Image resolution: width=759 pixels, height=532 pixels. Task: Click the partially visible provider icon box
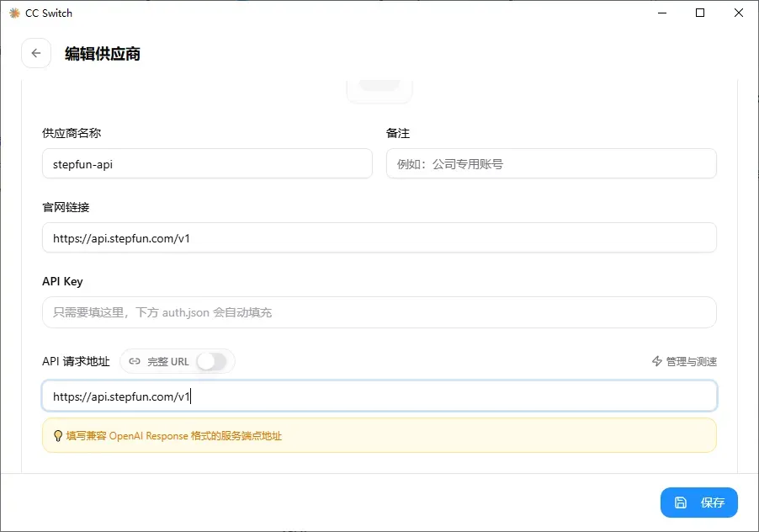coord(379,91)
